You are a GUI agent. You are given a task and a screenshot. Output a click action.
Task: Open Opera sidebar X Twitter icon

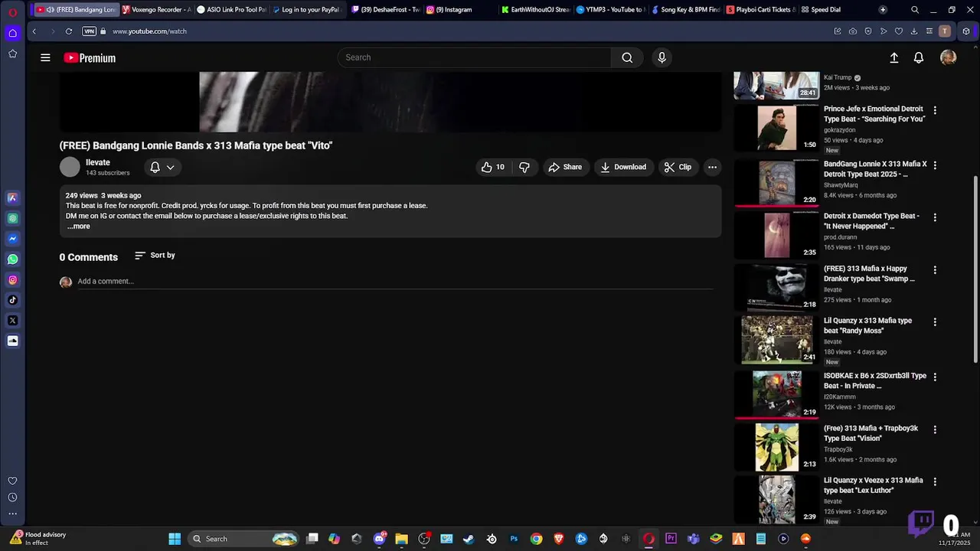pos(13,321)
